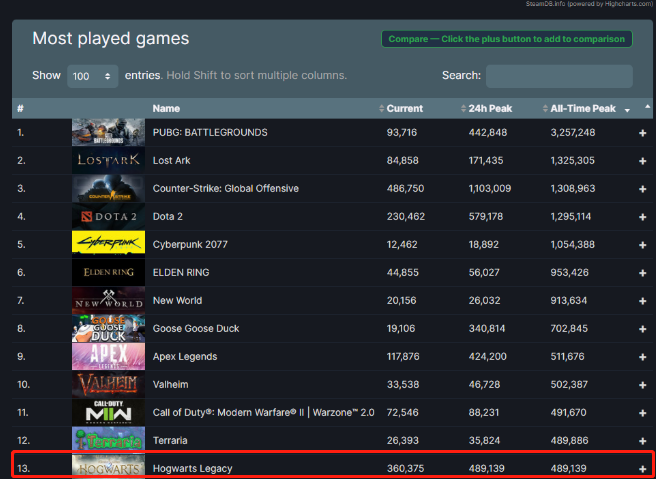Add PUBG: BATTLEGROUNDS to comparison with plus
This screenshot has width=656, height=479.
point(643,133)
